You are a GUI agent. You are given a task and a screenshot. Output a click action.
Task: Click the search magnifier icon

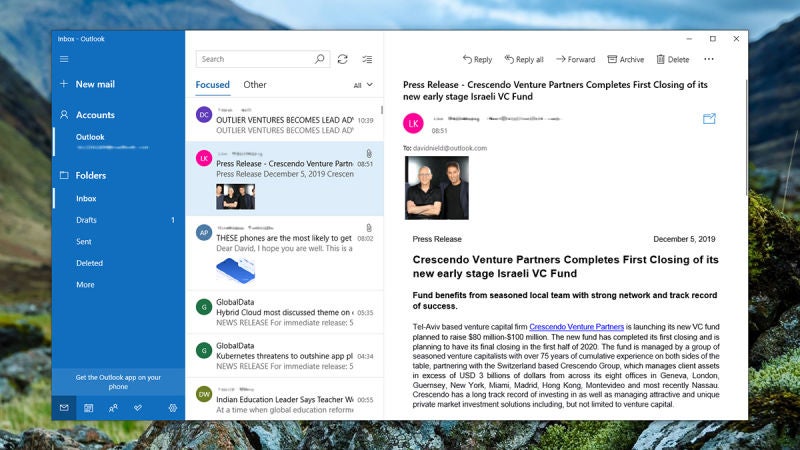click(x=319, y=59)
